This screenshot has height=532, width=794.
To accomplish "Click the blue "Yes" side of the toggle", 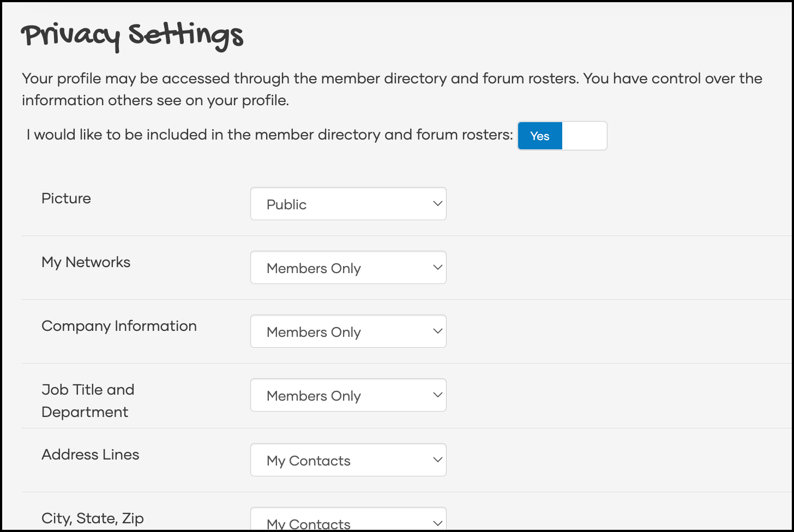I will (x=540, y=136).
